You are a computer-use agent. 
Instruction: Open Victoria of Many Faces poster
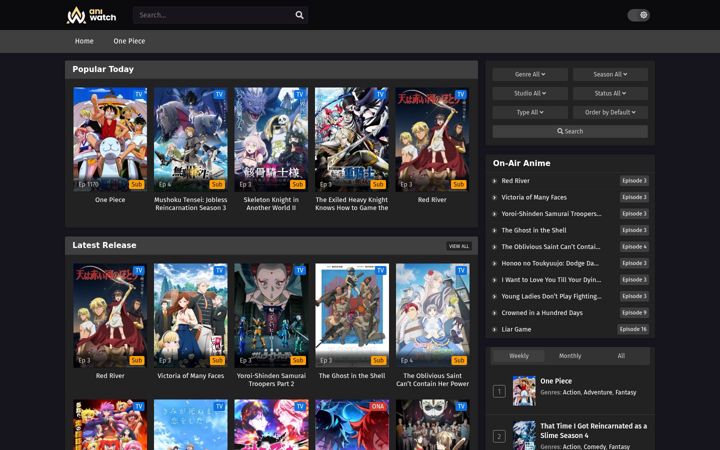(191, 315)
